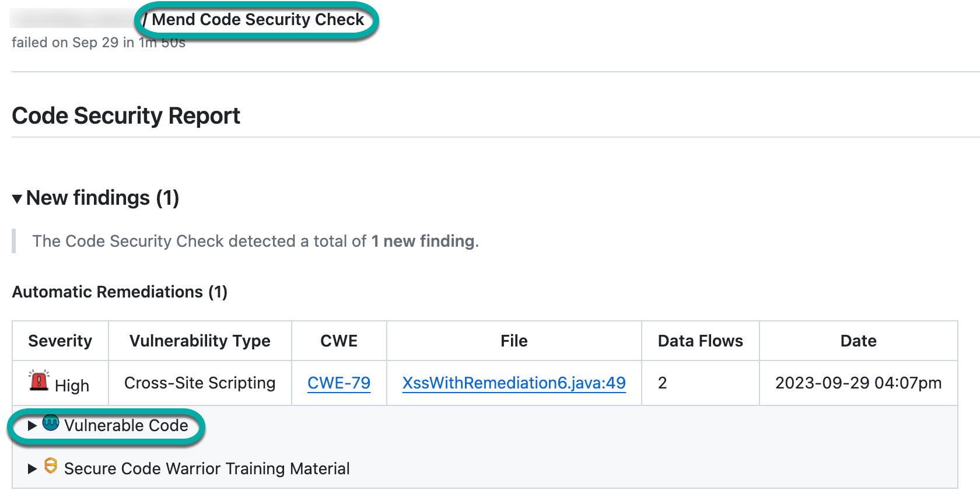This screenshot has height=504, width=980.
Task: Click the Mend logo beside Vulnerable Code
Action: (x=51, y=422)
